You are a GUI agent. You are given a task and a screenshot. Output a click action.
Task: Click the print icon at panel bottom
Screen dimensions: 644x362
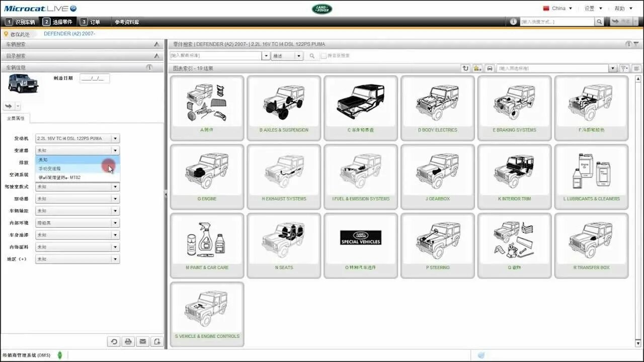(128, 342)
